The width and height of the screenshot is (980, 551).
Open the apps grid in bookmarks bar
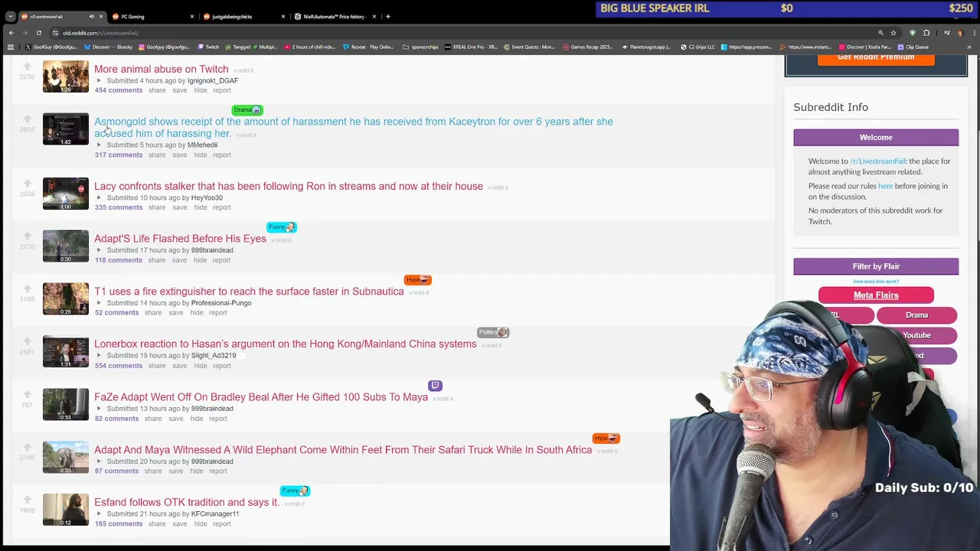(x=11, y=47)
